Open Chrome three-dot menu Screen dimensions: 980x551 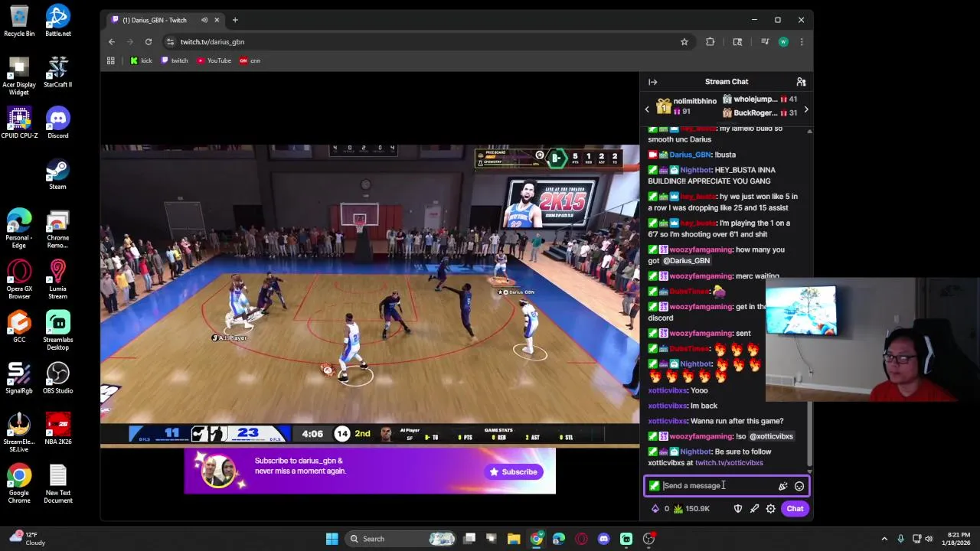coord(802,42)
